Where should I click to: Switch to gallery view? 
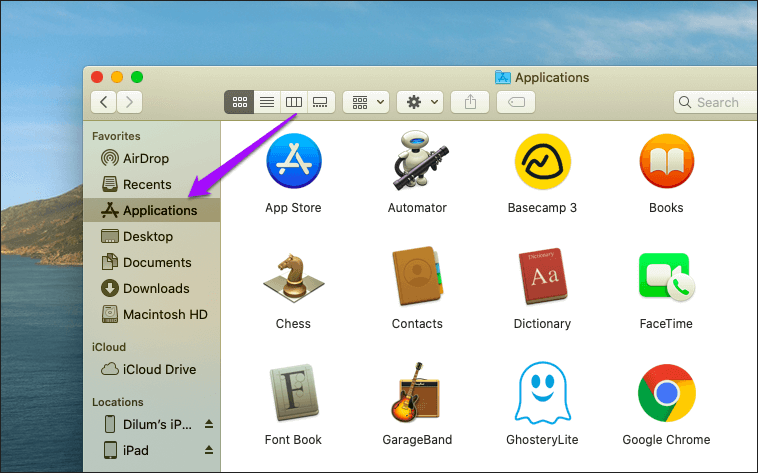pos(321,102)
